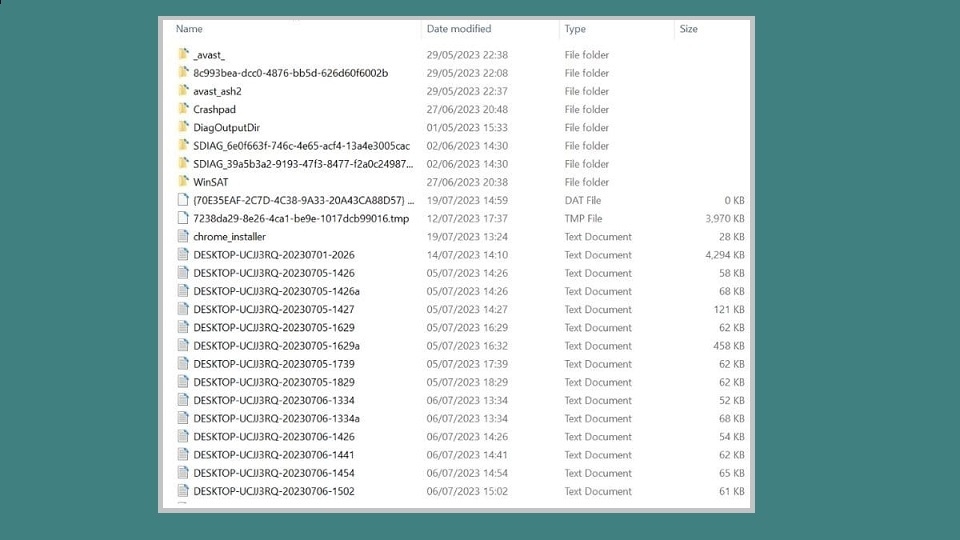960x540 pixels.
Task: Select the icon of DESKTOP-UCJJ3RQ-20230705-1829
Action: click(183, 381)
